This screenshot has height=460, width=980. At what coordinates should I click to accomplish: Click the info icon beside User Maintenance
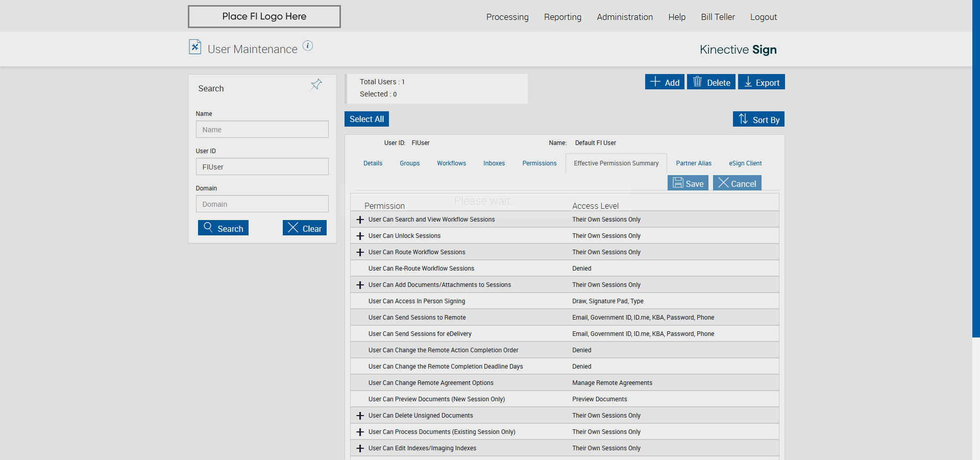pos(308,46)
